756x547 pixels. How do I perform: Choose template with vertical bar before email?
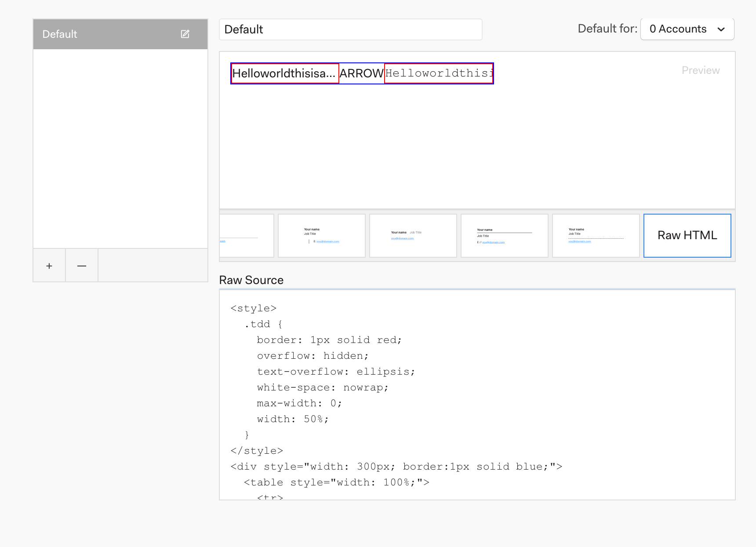click(x=322, y=236)
